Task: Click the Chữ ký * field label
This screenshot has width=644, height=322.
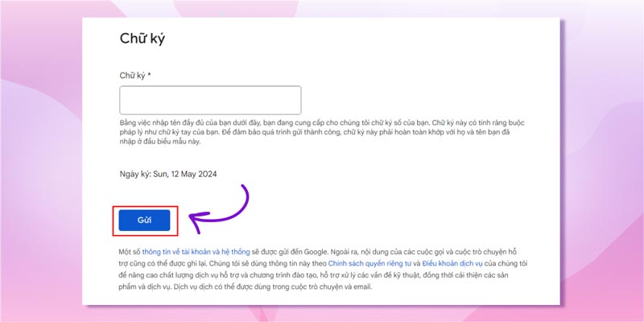Action: (x=135, y=75)
